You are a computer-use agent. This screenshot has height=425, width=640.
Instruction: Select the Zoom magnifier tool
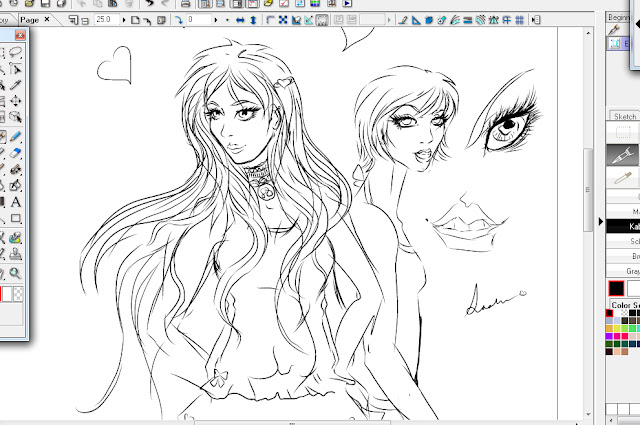pos(16,273)
